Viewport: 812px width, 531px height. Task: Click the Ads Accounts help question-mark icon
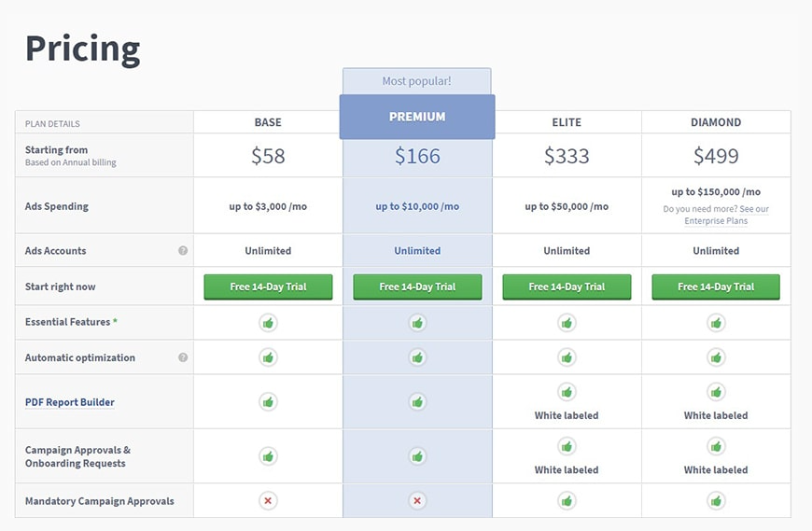click(183, 250)
